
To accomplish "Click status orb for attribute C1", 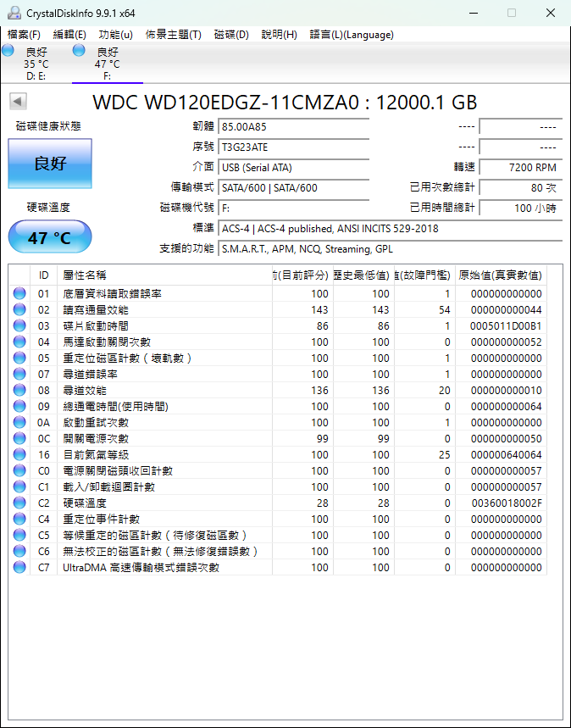I will 19,486.
